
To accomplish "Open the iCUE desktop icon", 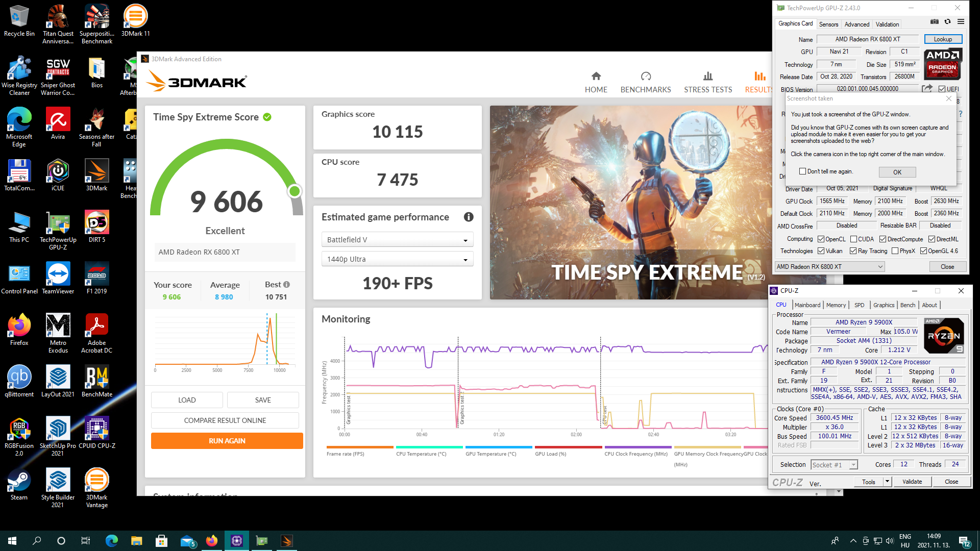I will (x=58, y=175).
